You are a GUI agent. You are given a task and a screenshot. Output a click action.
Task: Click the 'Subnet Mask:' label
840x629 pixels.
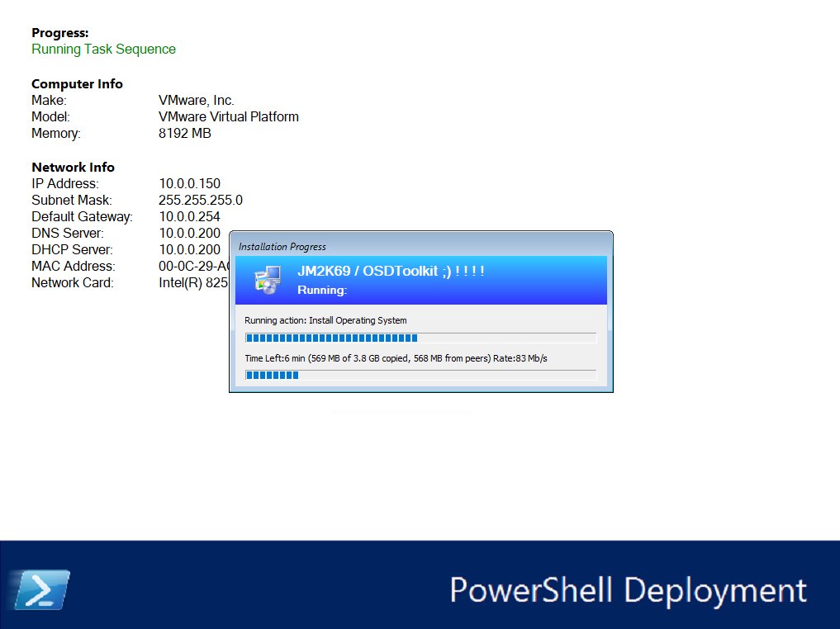[x=72, y=201]
